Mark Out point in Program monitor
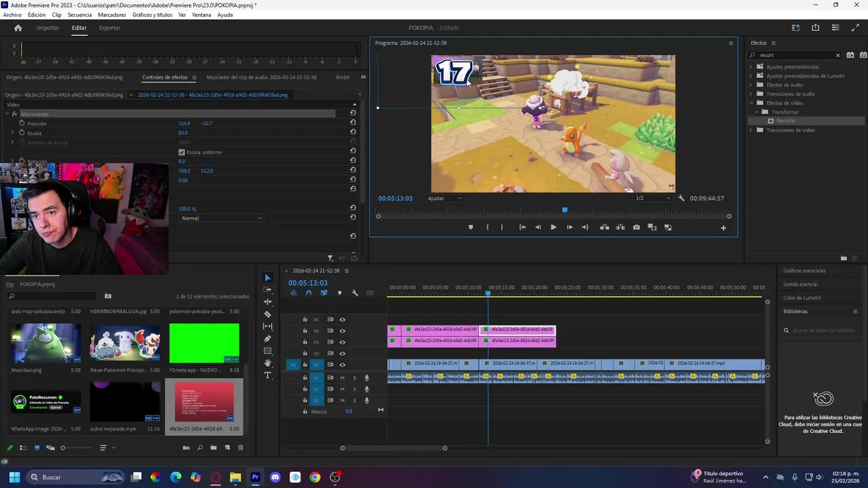The height and width of the screenshot is (488, 868). coord(502,228)
